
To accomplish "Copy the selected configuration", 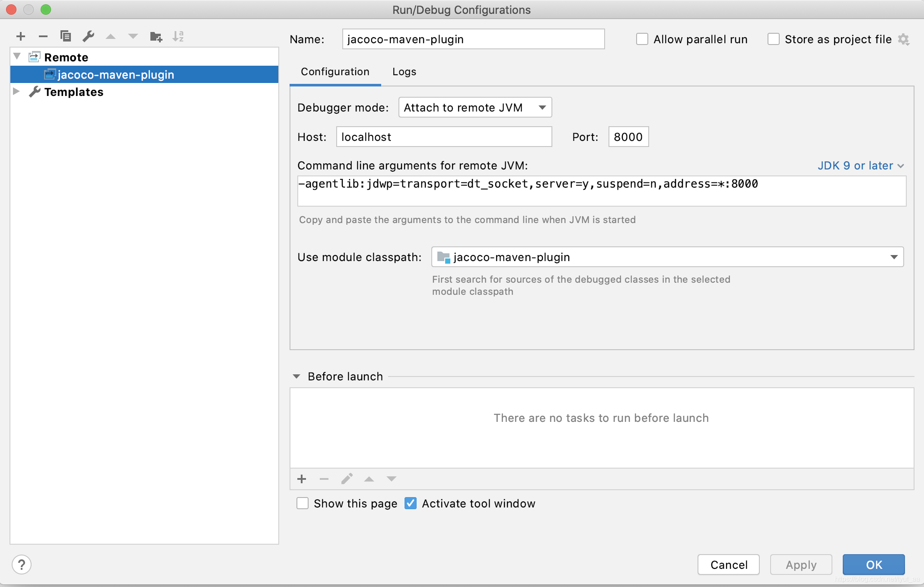I will [x=66, y=36].
